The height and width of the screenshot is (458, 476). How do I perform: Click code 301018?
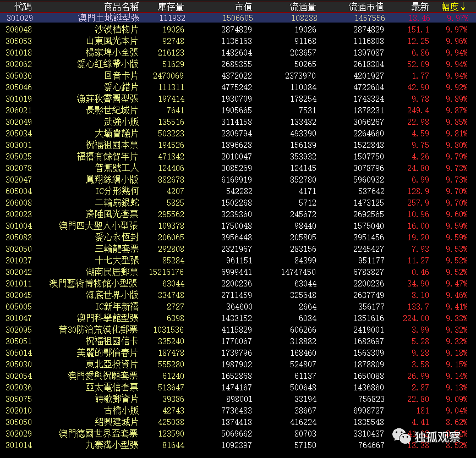[x=19, y=53]
